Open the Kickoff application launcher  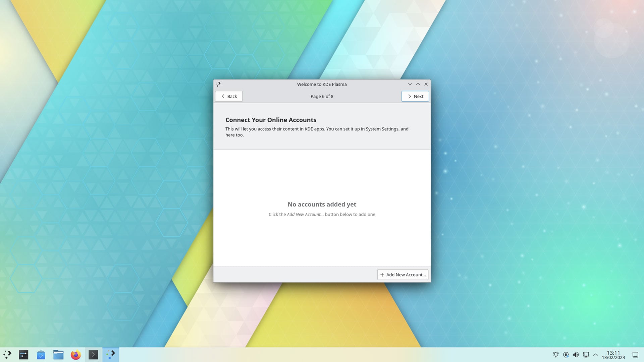(x=7, y=354)
